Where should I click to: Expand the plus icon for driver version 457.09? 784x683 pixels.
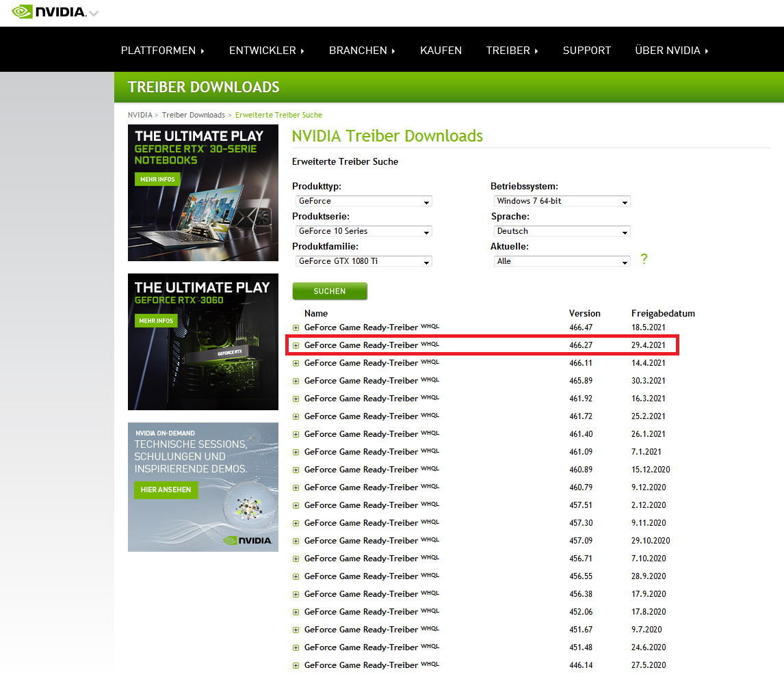tap(296, 541)
